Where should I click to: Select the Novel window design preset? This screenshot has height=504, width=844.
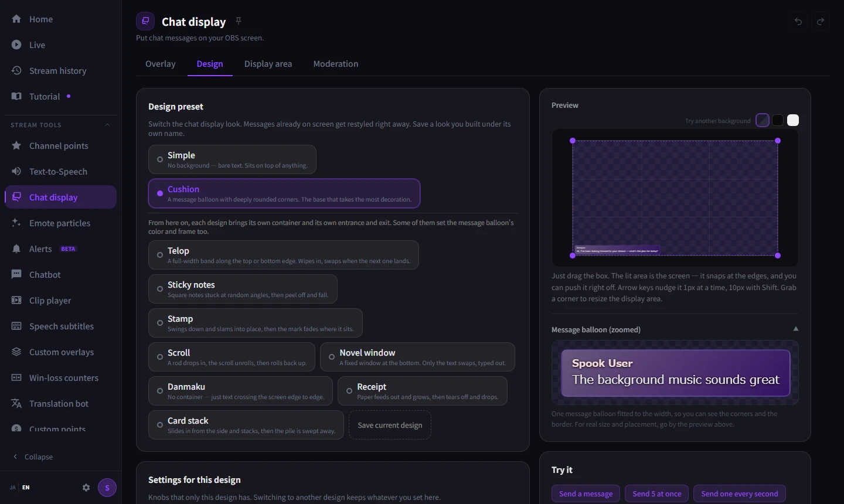[417, 357]
